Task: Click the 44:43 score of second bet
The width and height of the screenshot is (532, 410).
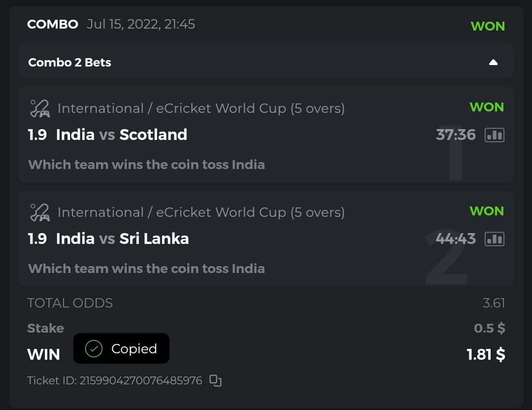Action: [x=456, y=239]
